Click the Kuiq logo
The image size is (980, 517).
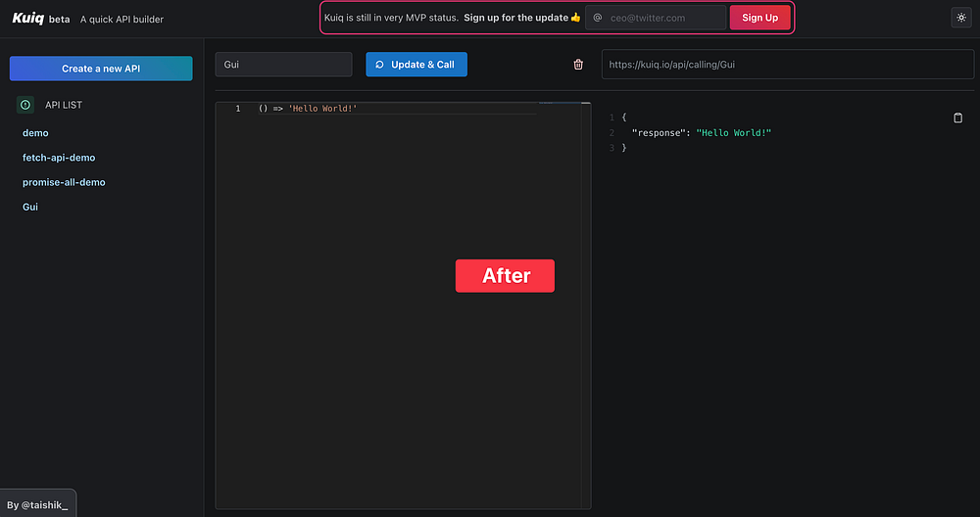point(28,18)
